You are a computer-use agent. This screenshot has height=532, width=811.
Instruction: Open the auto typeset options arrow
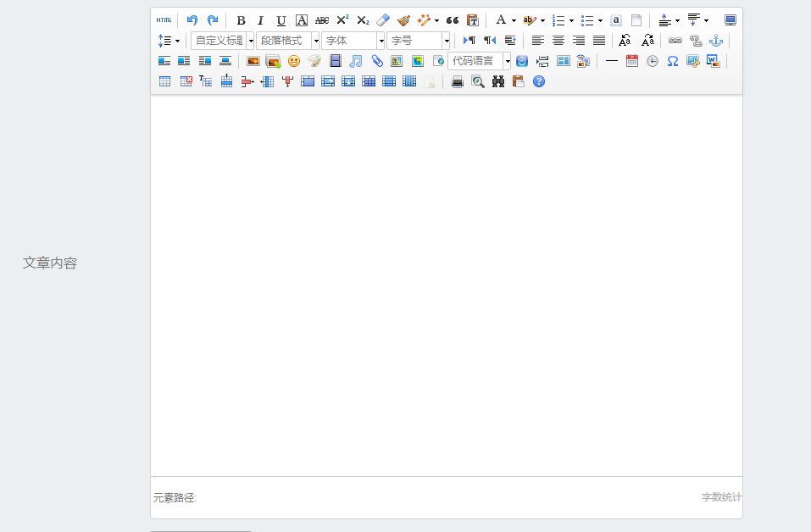coord(437,20)
